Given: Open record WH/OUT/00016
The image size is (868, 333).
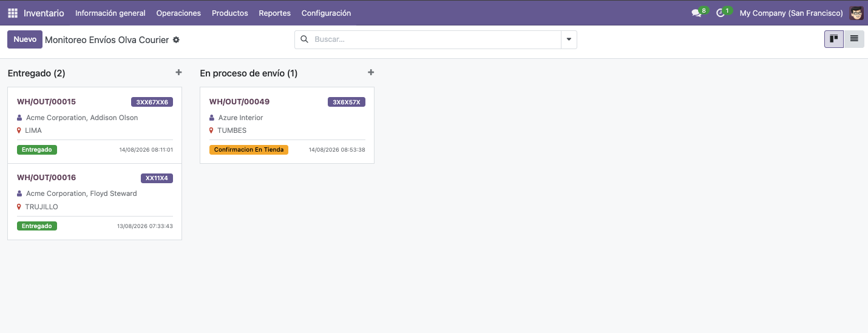Looking at the screenshot, I should [46, 178].
